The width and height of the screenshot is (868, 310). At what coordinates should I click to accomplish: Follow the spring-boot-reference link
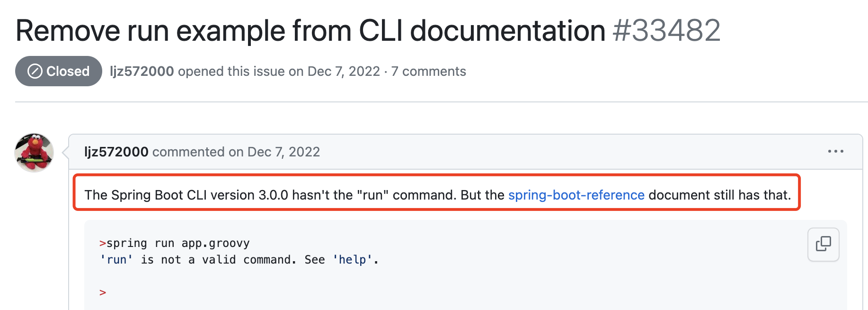click(x=576, y=195)
